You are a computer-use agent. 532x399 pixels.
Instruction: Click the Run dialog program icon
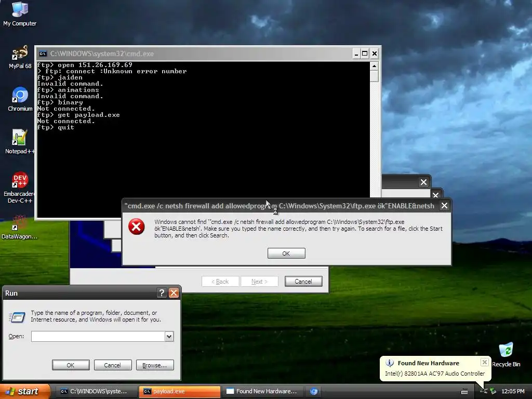(x=17, y=317)
